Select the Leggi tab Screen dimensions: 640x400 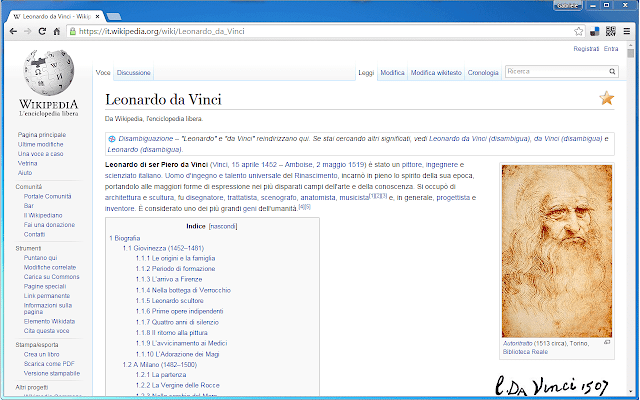366,73
